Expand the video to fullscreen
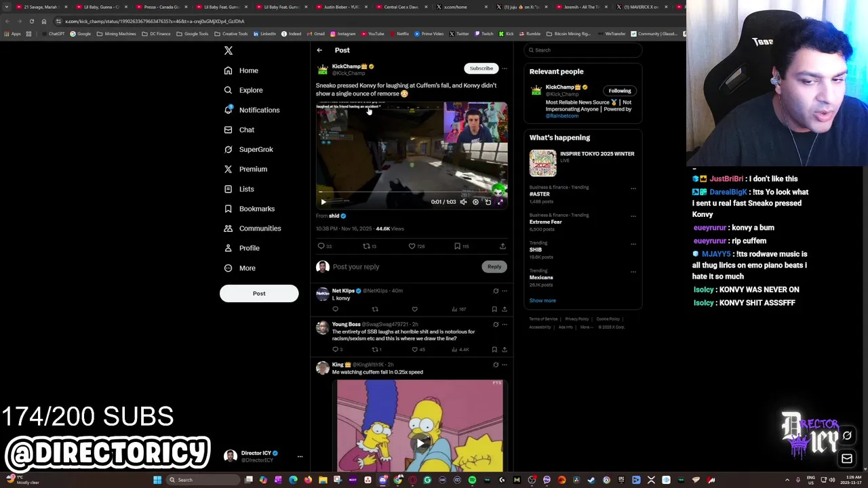Screen dimensions: 868x488 pos(500,201)
